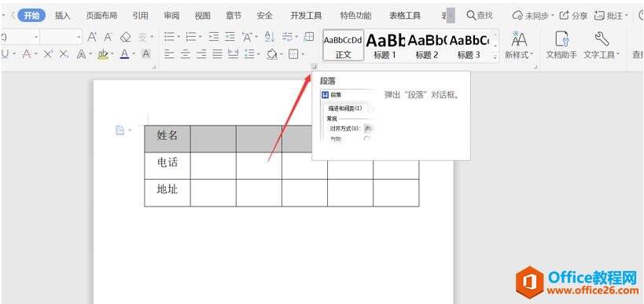Apply superscript formatting
This screenshot has height=304, width=644.
point(49,53)
